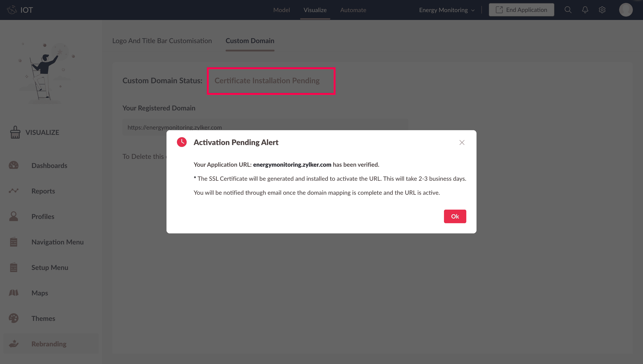
Task: Click the search magnifier icon
Action: 568,10
